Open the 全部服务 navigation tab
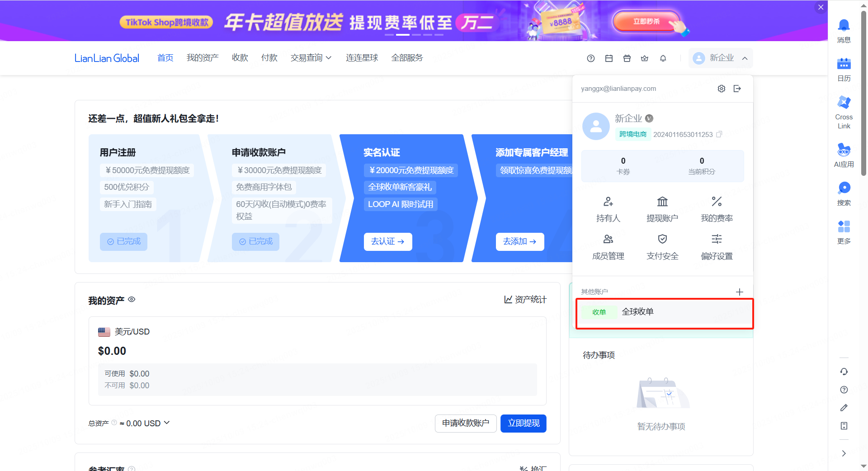The image size is (868, 471). 407,58
